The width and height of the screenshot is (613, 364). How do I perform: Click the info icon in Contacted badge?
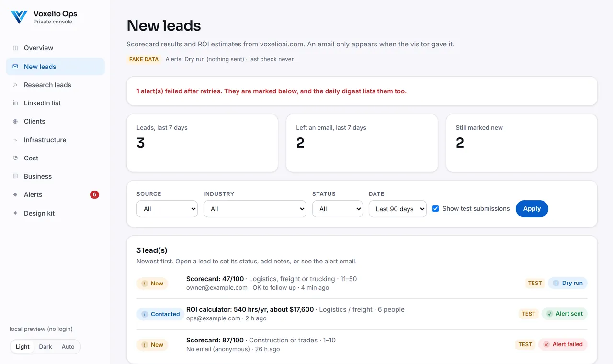(x=144, y=314)
